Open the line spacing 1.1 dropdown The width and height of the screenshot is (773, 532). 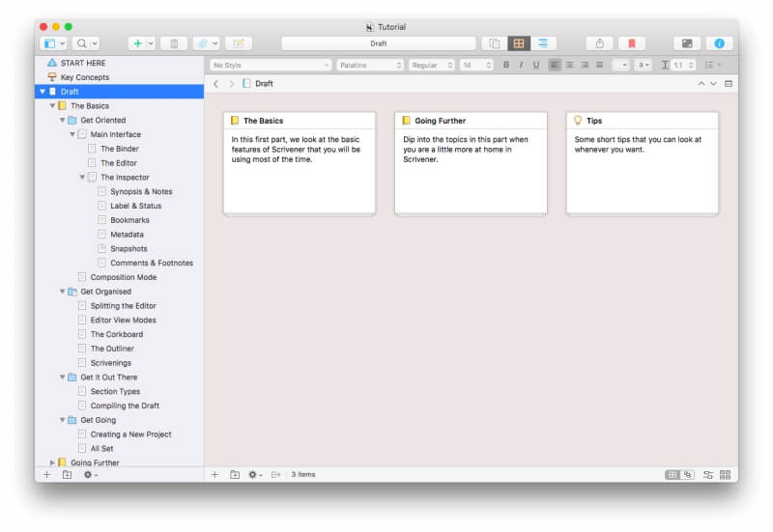tap(683, 65)
